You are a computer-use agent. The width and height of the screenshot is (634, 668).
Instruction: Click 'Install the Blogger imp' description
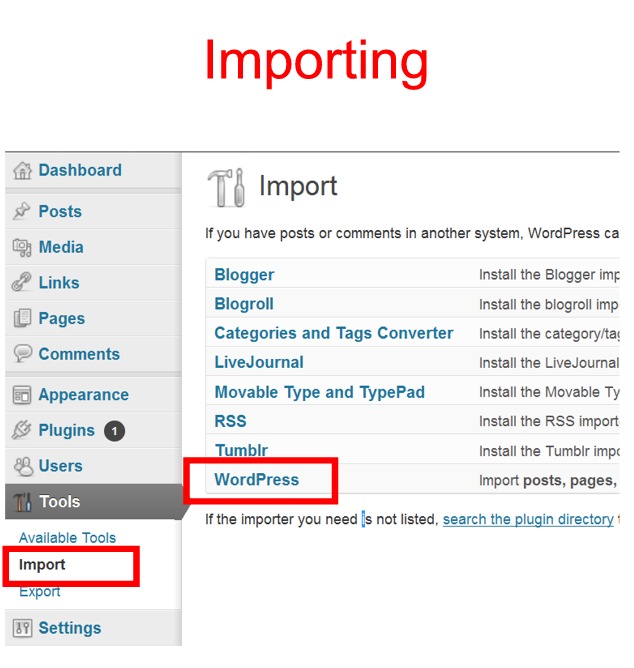click(x=549, y=275)
